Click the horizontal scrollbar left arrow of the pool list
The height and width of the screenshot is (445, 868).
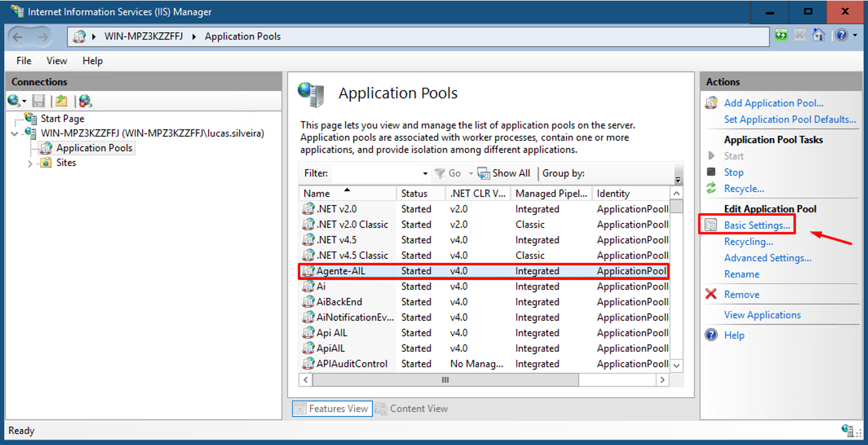(306, 380)
